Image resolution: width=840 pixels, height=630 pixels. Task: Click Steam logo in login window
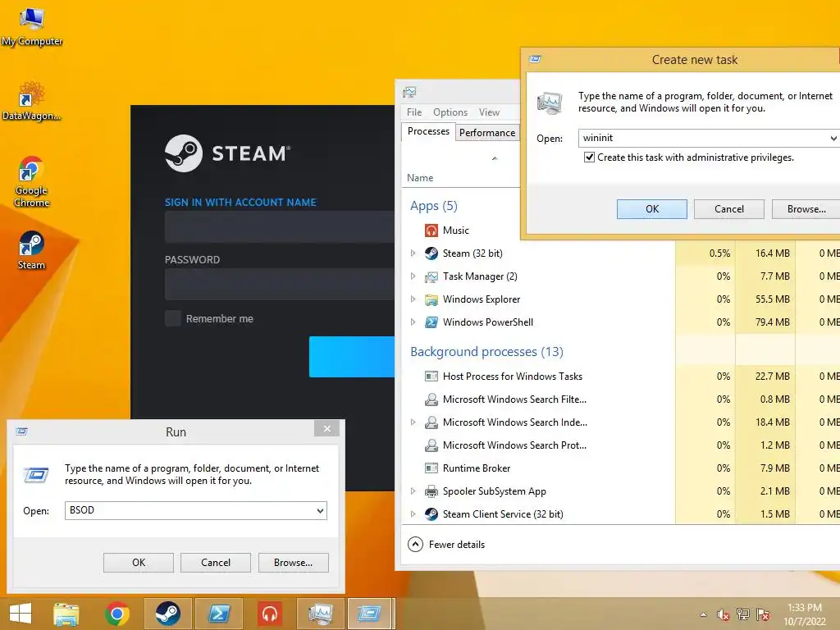(x=184, y=153)
